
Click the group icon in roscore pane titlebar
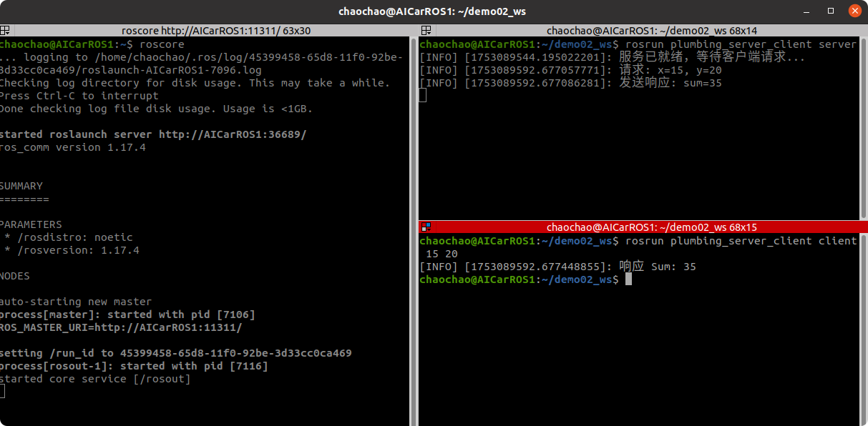[4, 30]
